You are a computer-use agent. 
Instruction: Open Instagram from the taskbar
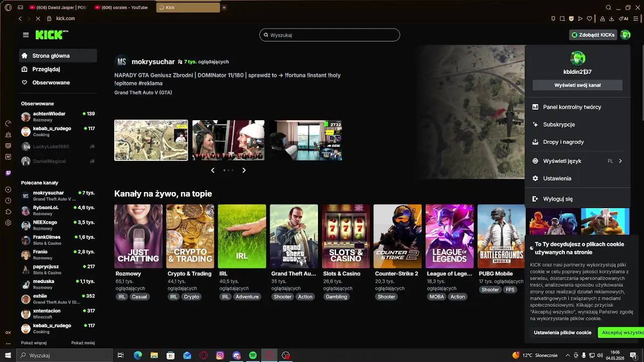tap(220, 355)
